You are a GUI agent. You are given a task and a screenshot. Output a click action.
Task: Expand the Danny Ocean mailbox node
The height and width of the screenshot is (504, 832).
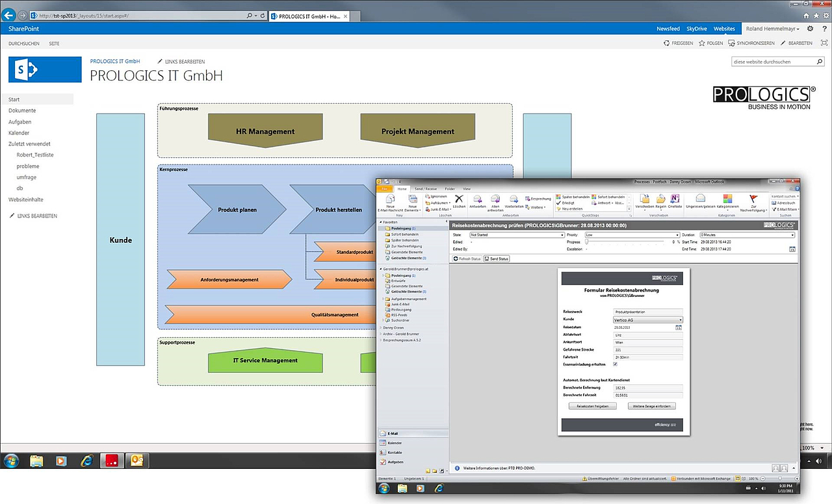[x=381, y=328]
